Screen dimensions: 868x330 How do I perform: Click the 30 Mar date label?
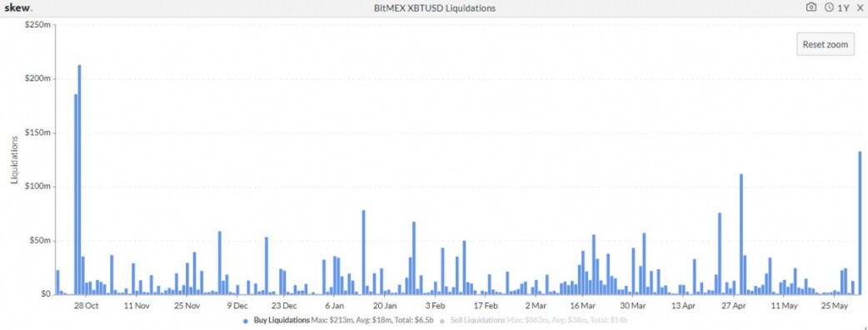pos(633,306)
